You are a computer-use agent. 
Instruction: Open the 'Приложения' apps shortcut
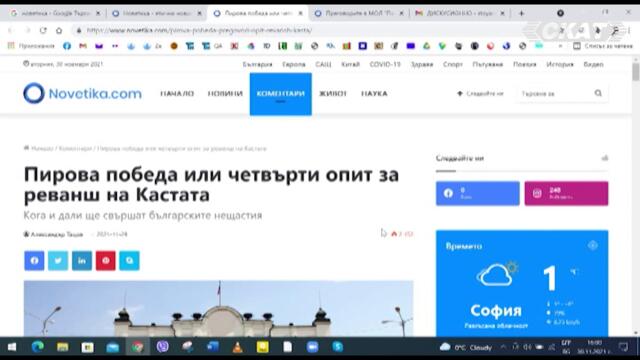[x=31, y=46]
